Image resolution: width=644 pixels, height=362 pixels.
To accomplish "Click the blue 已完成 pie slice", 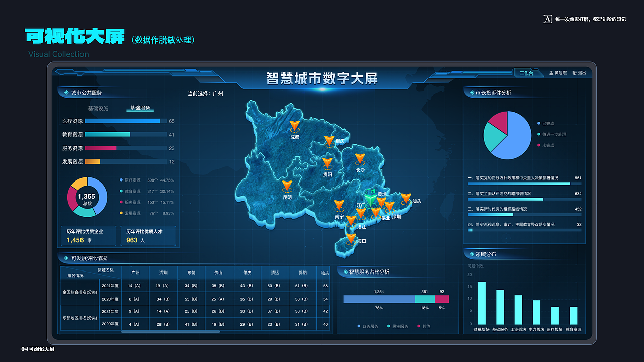I will 516,138.
